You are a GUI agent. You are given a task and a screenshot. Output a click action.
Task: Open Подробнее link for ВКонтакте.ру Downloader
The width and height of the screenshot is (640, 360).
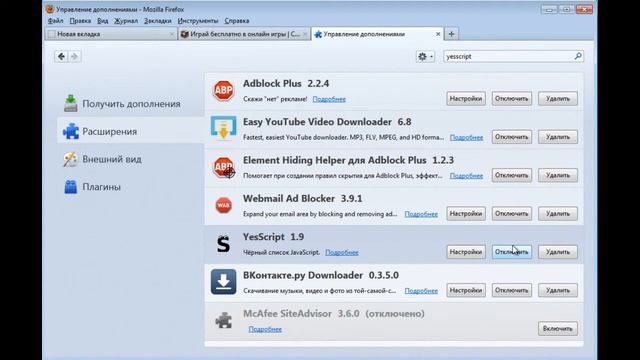[x=421, y=291]
